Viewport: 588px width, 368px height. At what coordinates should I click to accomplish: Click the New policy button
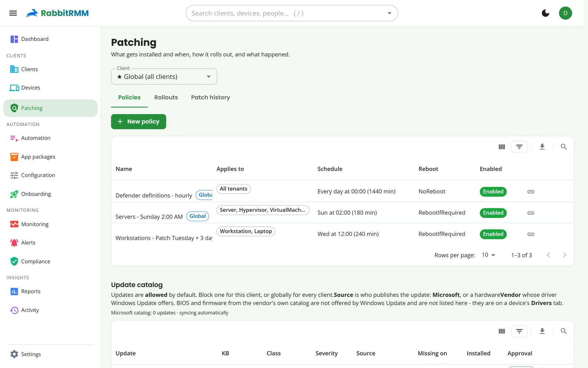139,122
